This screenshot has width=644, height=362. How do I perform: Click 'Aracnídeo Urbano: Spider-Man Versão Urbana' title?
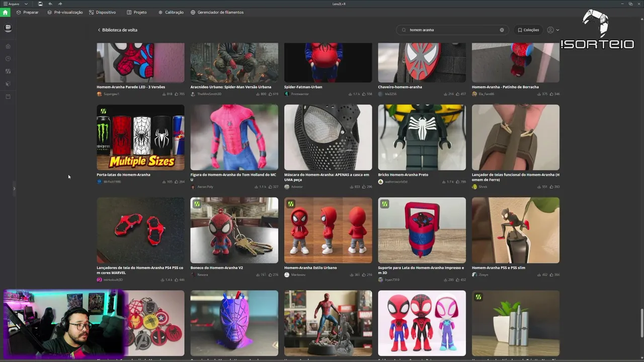click(x=230, y=87)
